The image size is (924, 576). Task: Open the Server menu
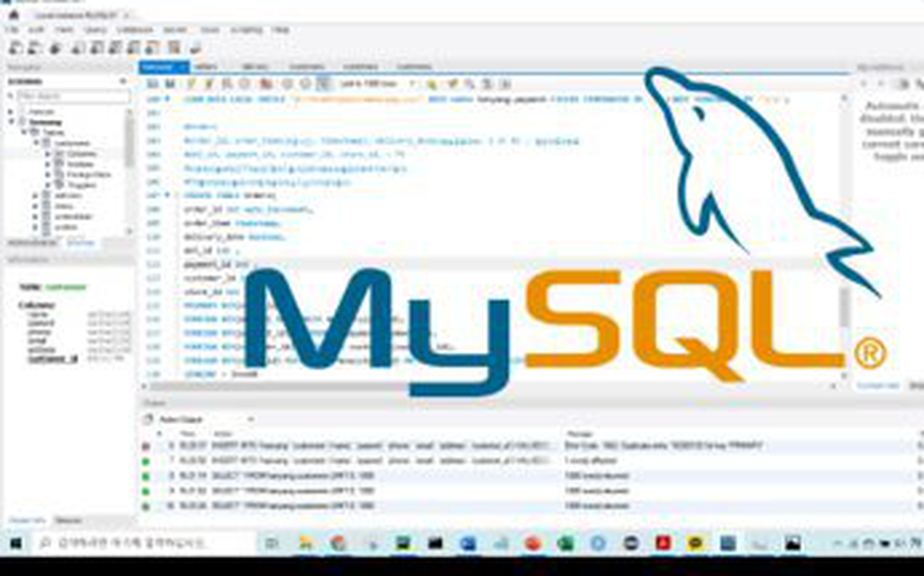[175, 30]
